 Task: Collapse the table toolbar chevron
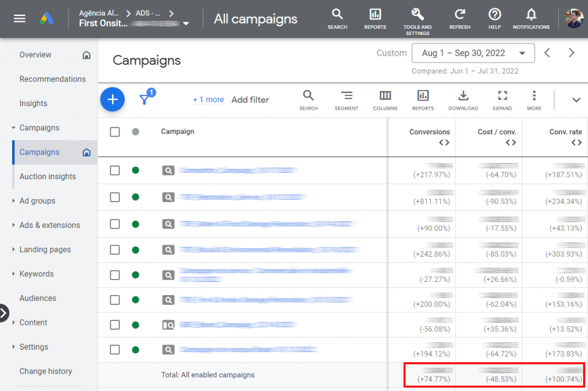click(576, 100)
